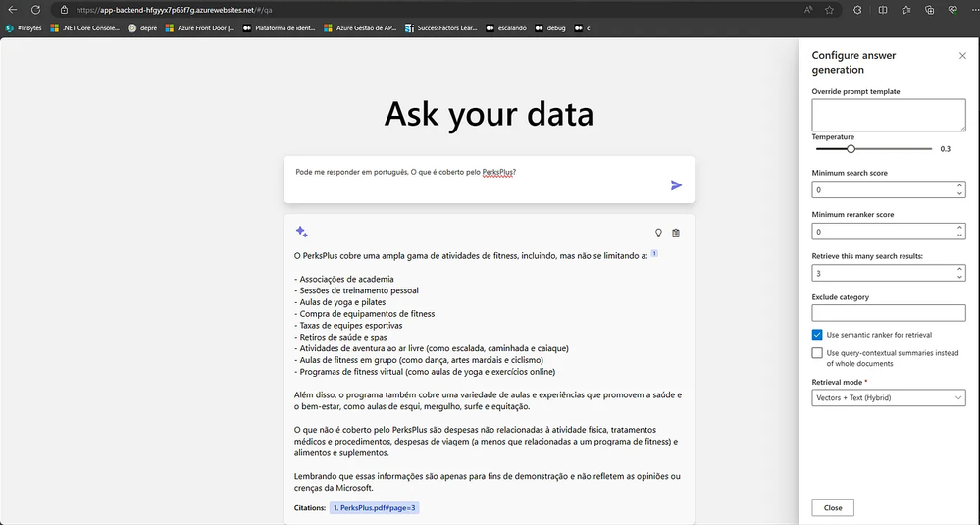This screenshot has width=980, height=525.
Task: Expand the Retrieval mode dropdown
Action: click(888, 397)
